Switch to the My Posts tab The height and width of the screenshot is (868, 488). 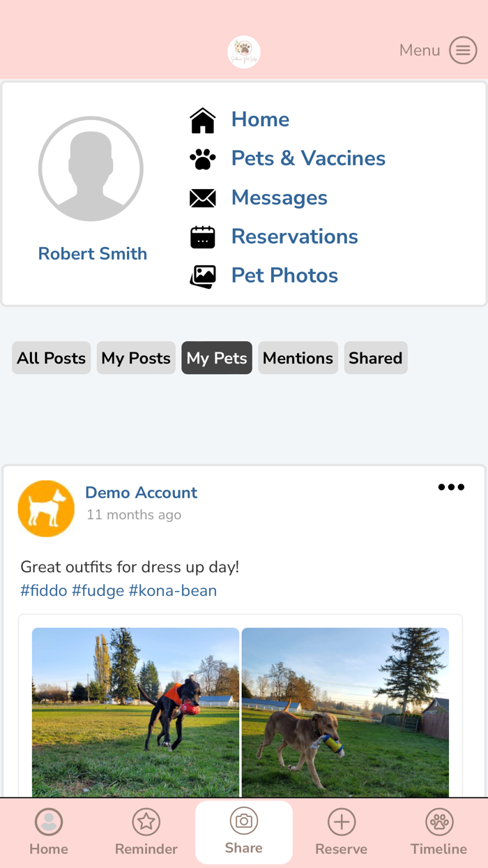tap(136, 358)
